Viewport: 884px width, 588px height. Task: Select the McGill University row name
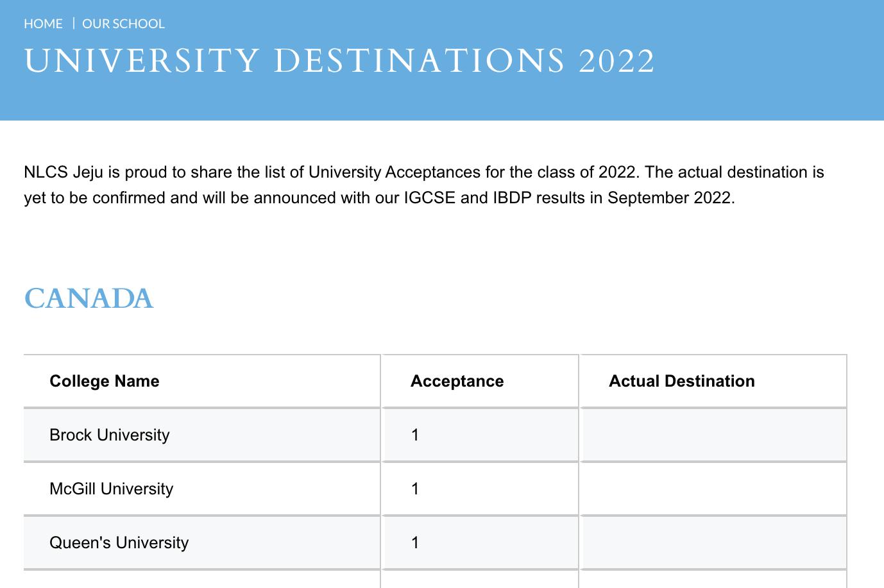[x=112, y=489]
